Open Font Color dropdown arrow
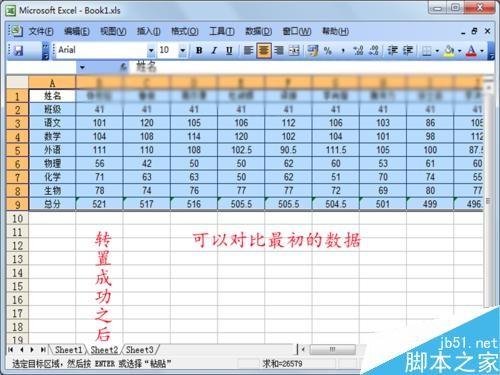 click(482, 51)
